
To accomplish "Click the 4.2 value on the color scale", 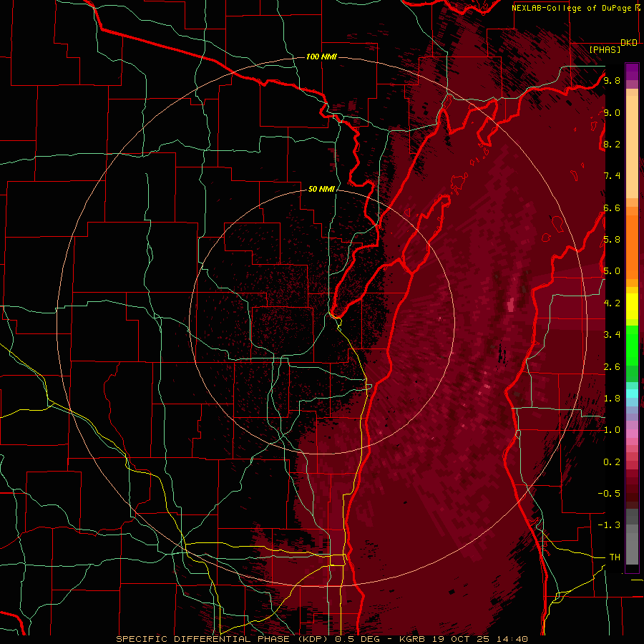I will tap(612, 303).
